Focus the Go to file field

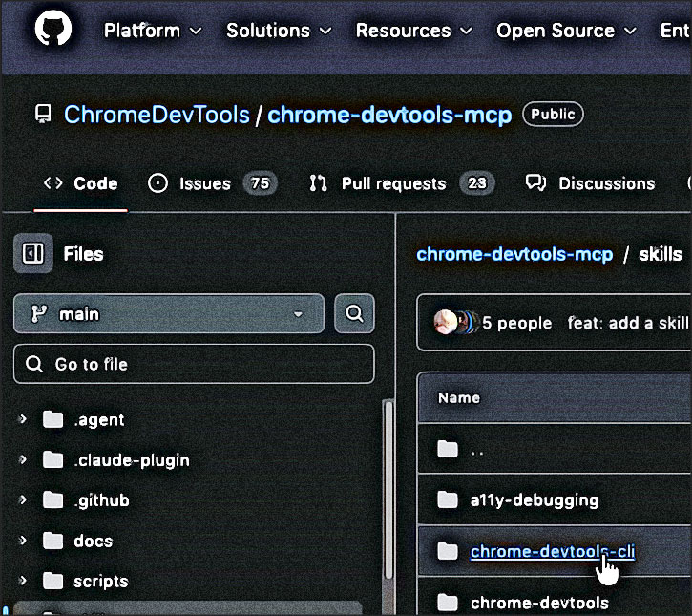(194, 364)
